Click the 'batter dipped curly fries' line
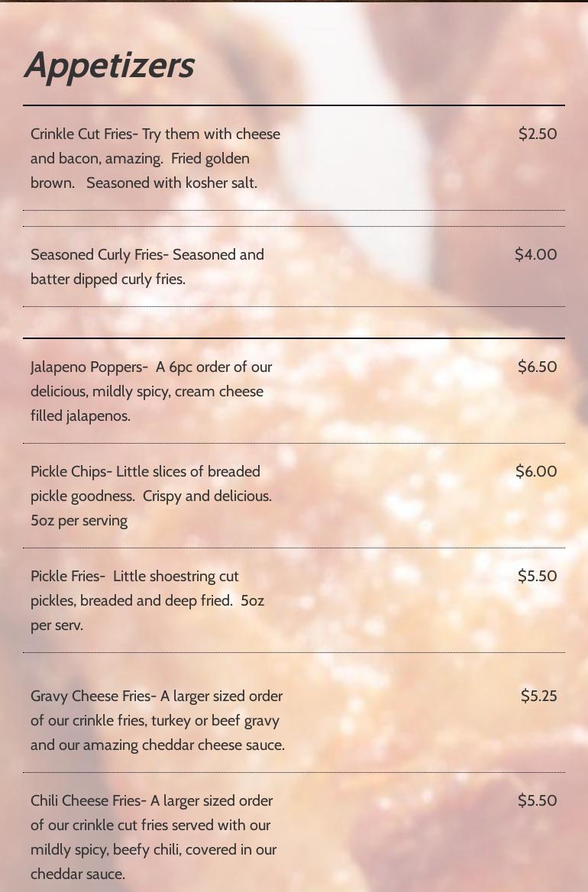 tap(108, 280)
